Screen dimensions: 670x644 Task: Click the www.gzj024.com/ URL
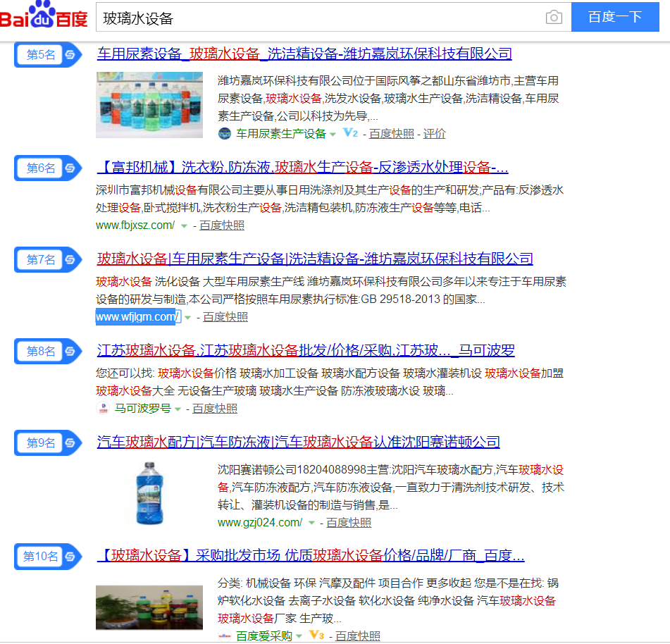click(260, 522)
